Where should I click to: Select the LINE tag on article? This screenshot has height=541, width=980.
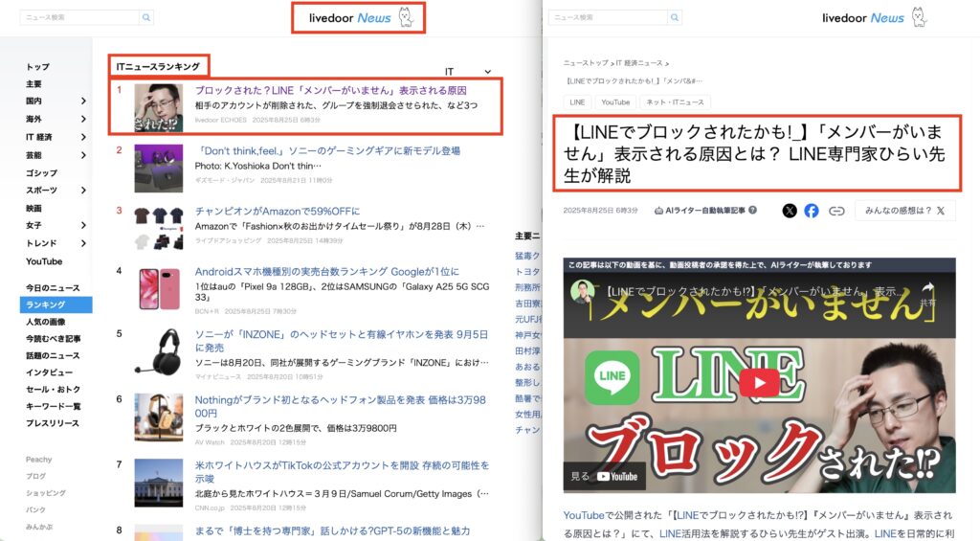point(577,101)
